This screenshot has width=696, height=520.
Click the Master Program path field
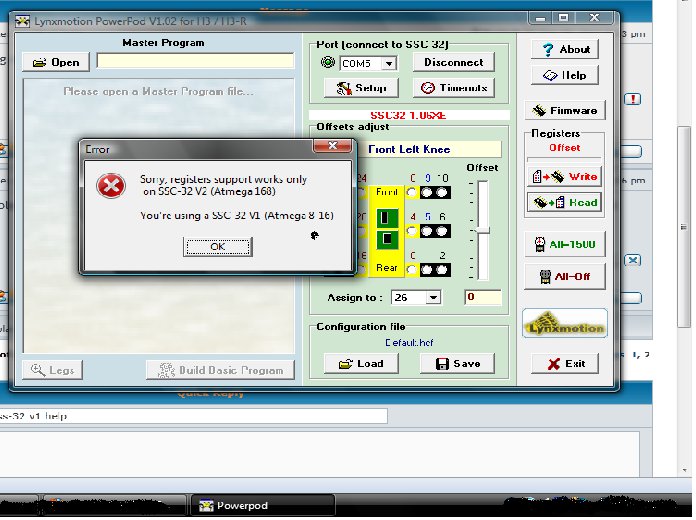coord(195,61)
